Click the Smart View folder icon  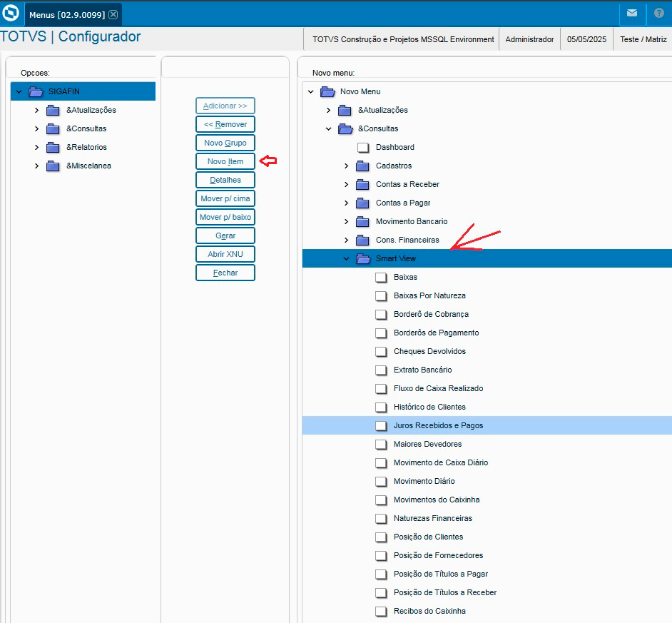[x=363, y=258]
